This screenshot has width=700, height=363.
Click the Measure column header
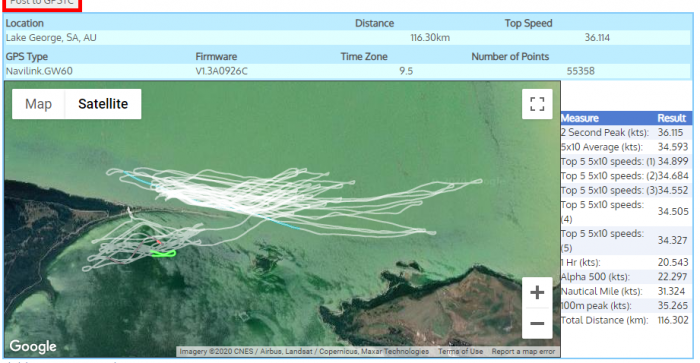pyautogui.click(x=579, y=118)
